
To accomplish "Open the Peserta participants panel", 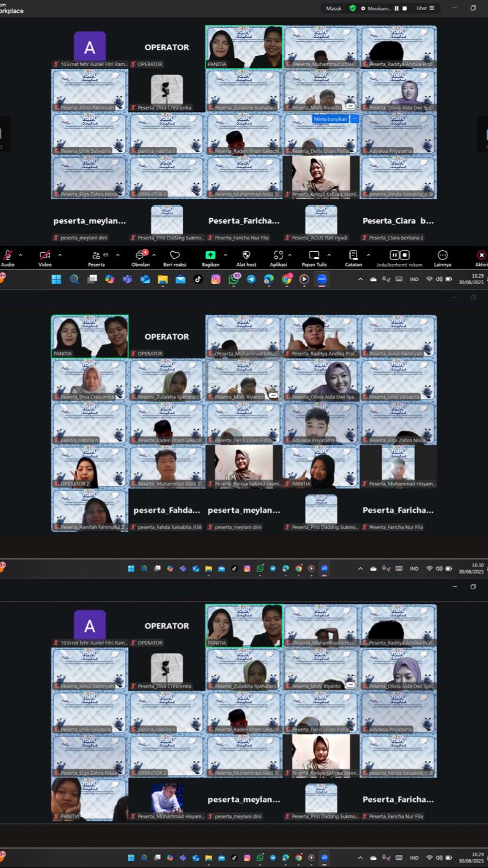I will [96, 255].
